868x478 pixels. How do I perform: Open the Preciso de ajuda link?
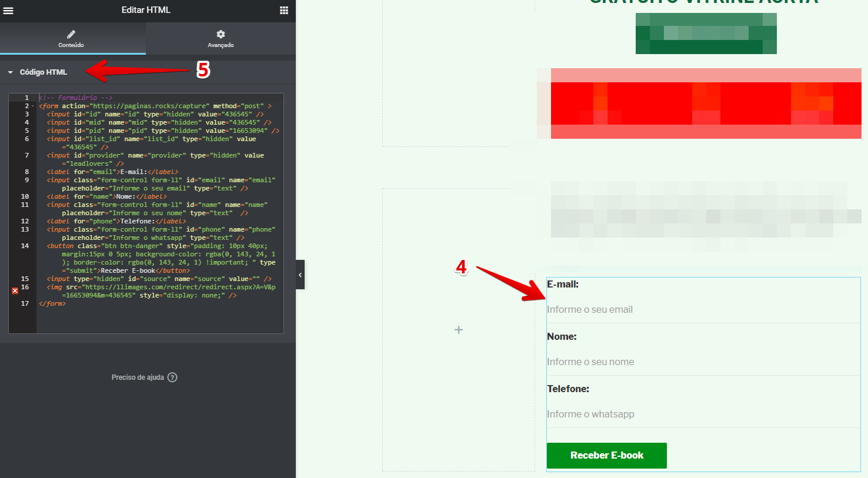coord(138,377)
